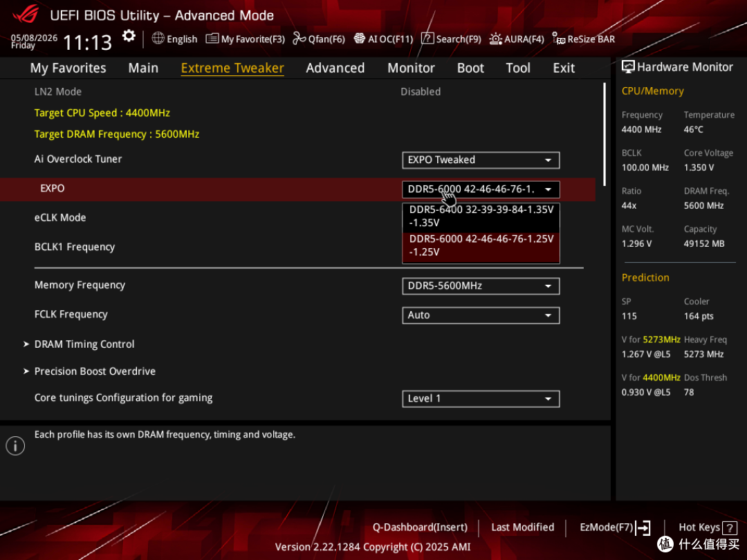Click the ReSize BAR label

[x=591, y=39]
